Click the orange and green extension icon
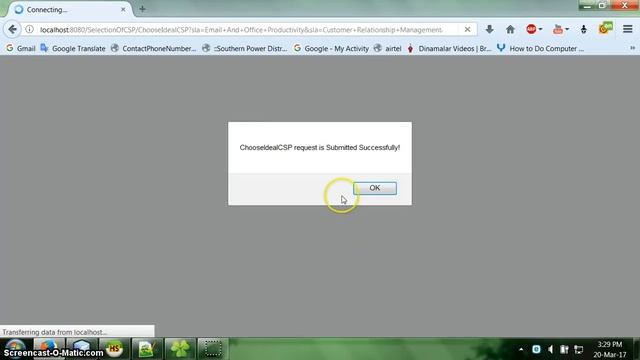The width and height of the screenshot is (640, 360). pos(606,29)
